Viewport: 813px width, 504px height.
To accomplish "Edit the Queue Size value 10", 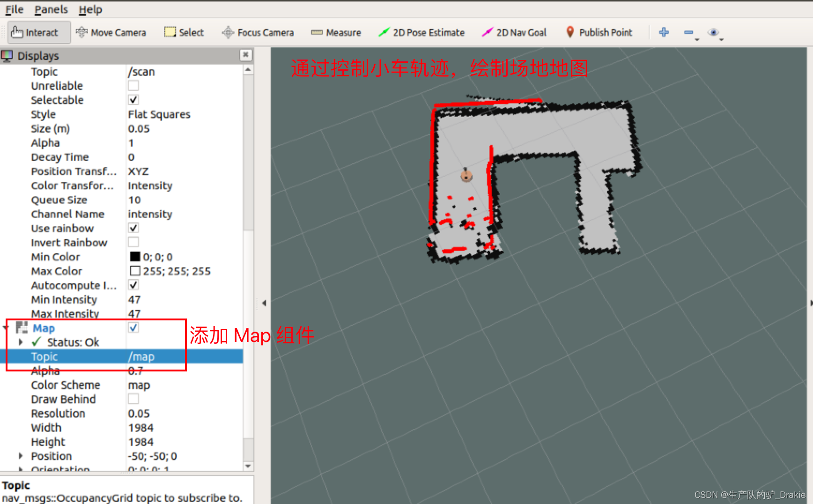I will coord(185,200).
